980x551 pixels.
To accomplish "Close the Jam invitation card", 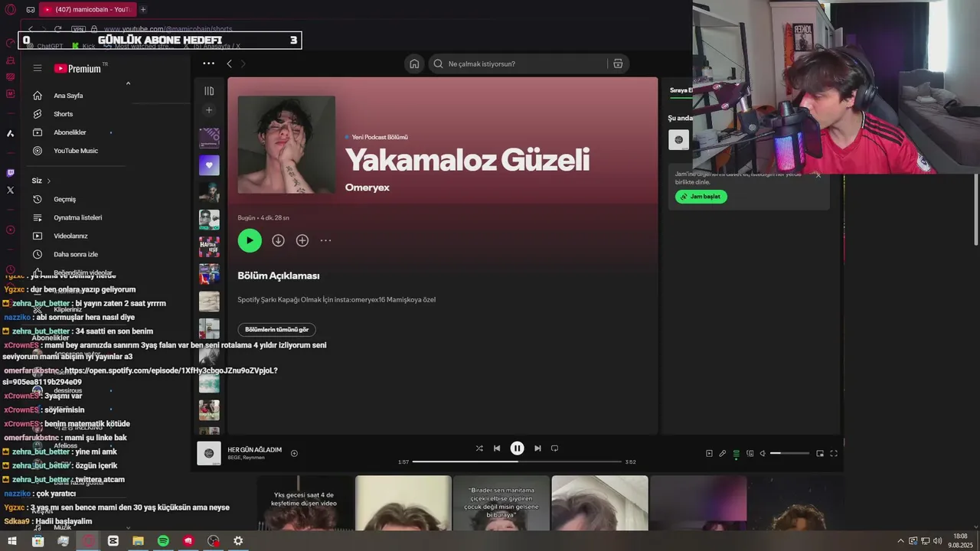I will [x=818, y=174].
